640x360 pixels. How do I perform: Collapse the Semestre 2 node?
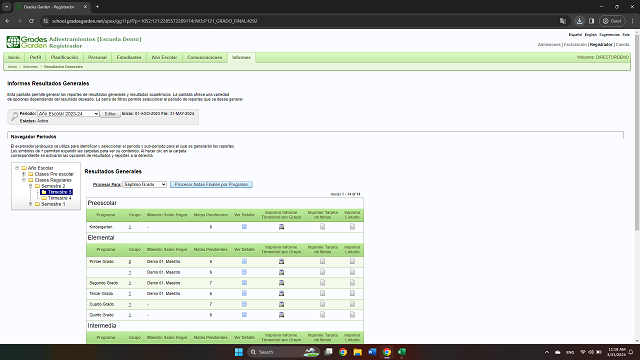pyautogui.click(x=30, y=186)
